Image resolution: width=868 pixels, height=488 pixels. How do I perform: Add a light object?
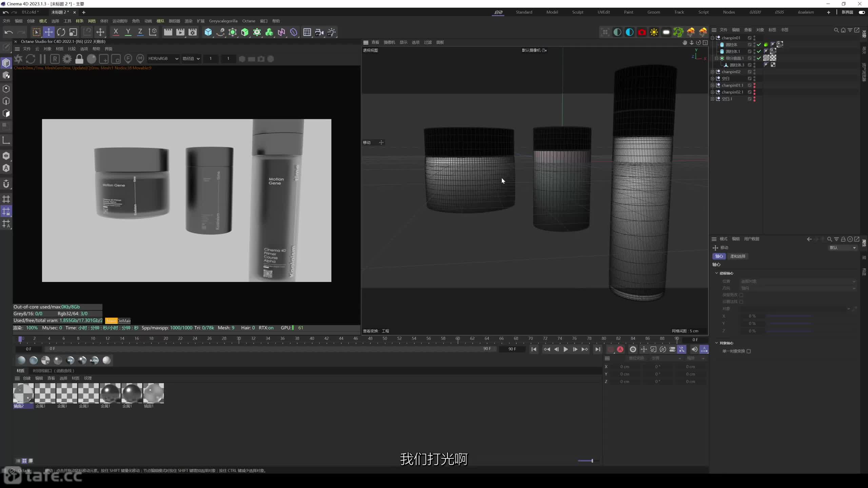(332, 32)
